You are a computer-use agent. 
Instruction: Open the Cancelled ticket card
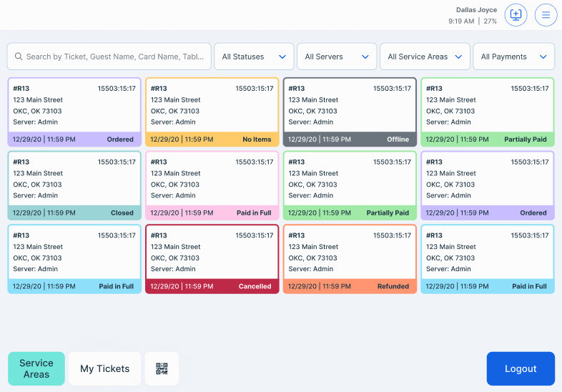click(212, 259)
